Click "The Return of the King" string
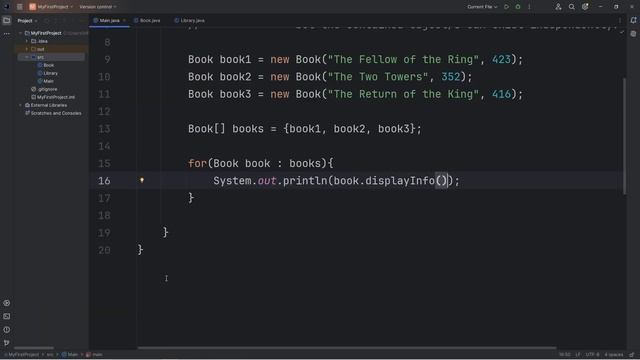 pyautogui.click(x=403, y=94)
